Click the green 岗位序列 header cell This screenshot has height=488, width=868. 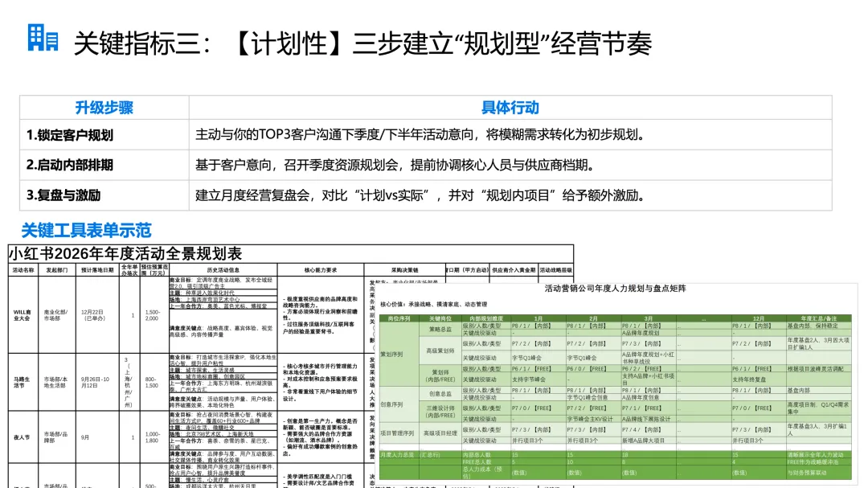pyautogui.click(x=399, y=318)
